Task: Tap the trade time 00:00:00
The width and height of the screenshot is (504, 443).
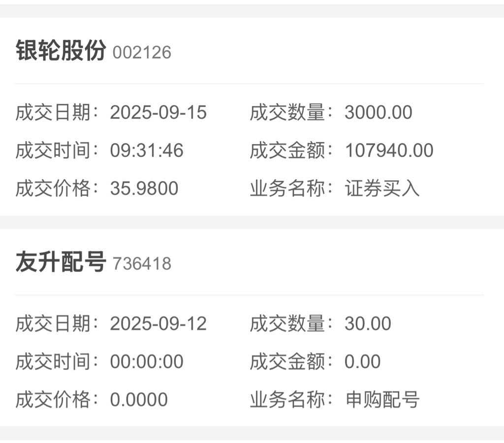Action: (147, 361)
